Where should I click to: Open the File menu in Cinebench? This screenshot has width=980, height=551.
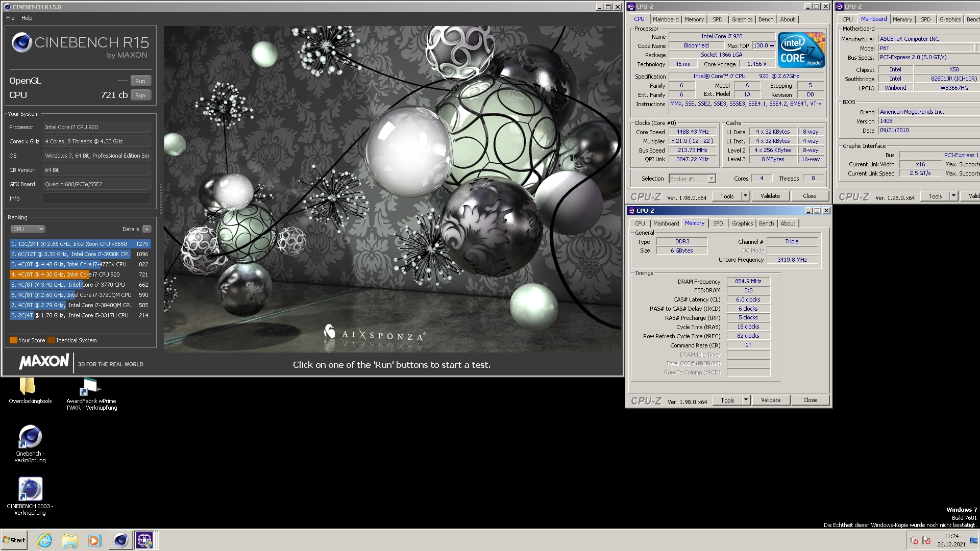(10, 18)
